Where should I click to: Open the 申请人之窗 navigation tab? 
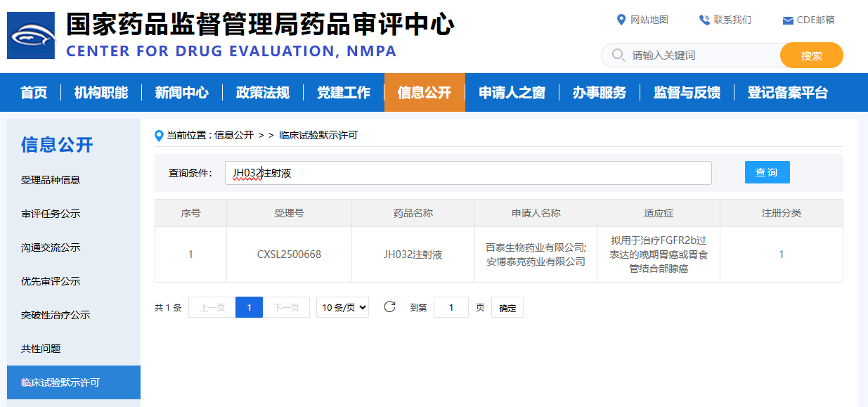[x=512, y=93]
